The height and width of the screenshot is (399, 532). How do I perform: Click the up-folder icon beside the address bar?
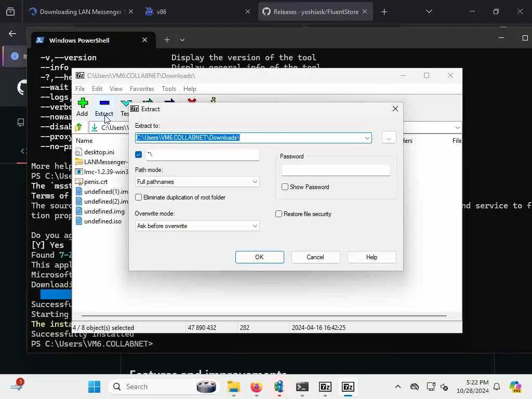tap(79, 127)
